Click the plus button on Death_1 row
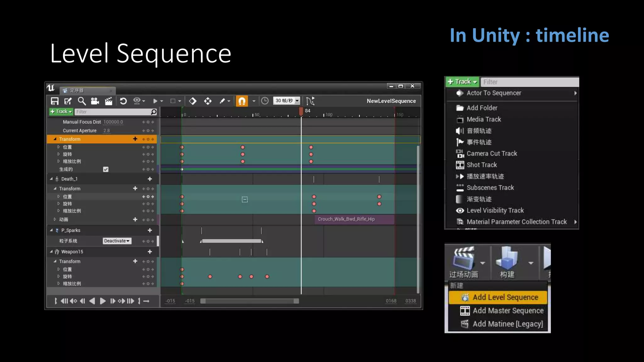The height and width of the screenshot is (362, 644). click(x=150, y=179)
